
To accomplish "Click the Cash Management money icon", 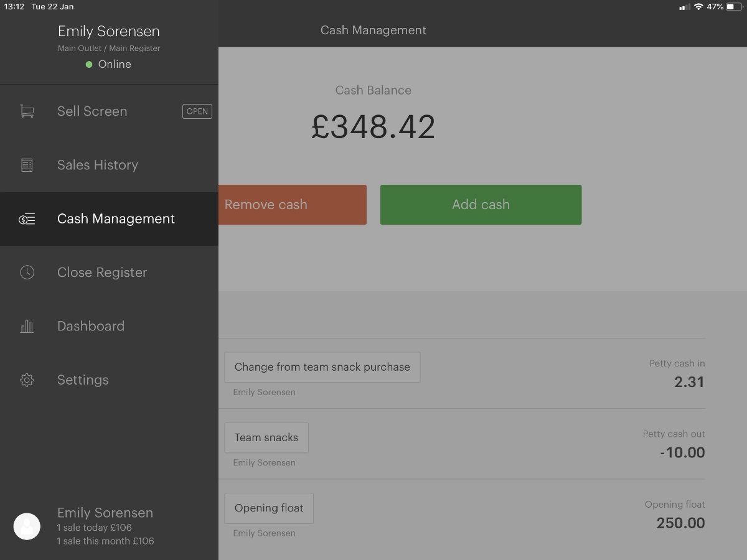I will tap(27, 219).
